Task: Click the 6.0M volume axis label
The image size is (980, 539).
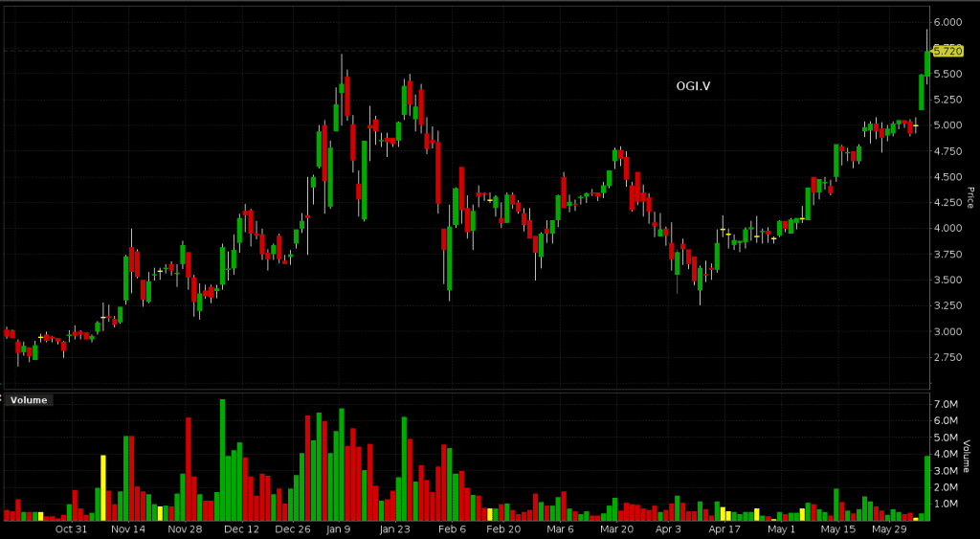Action: 947,421
